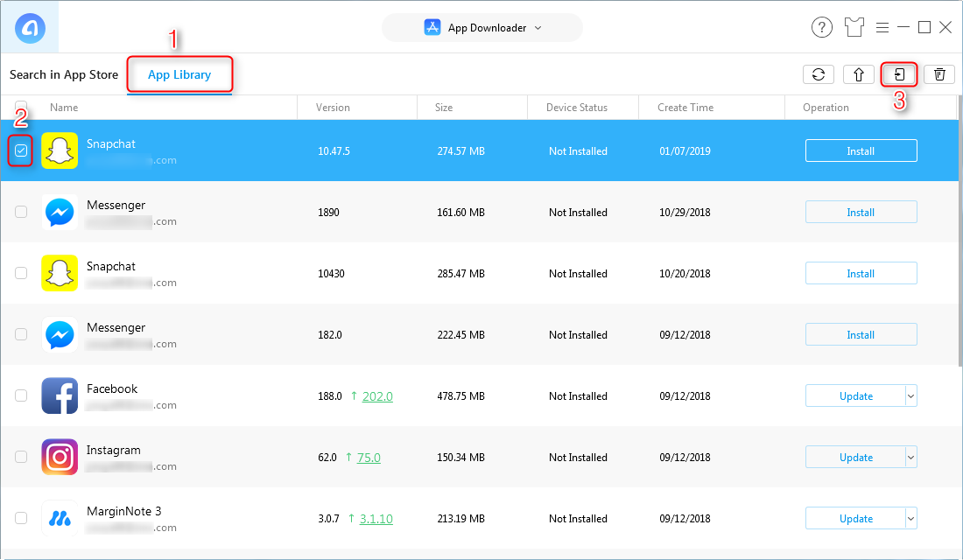Screen dimensions: 963x560
Task: Open the help question mark icon
Action: click(x=821, y=27)
